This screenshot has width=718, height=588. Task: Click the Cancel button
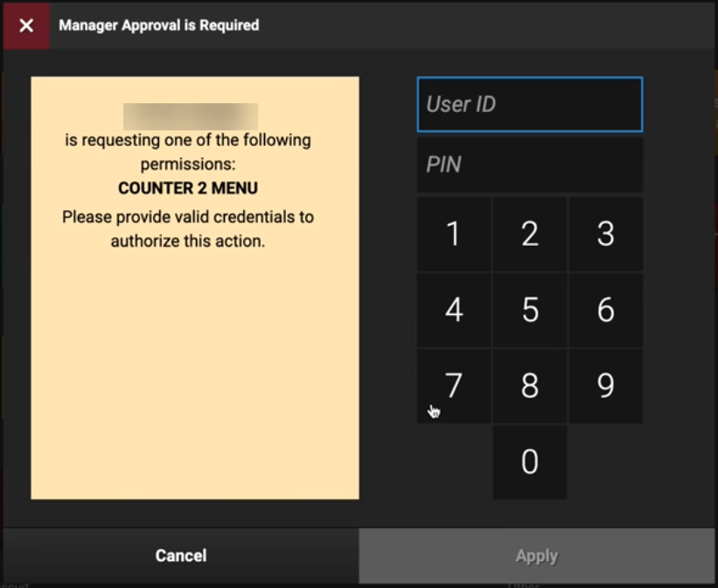pyautogui.click(x=180, y=555)
